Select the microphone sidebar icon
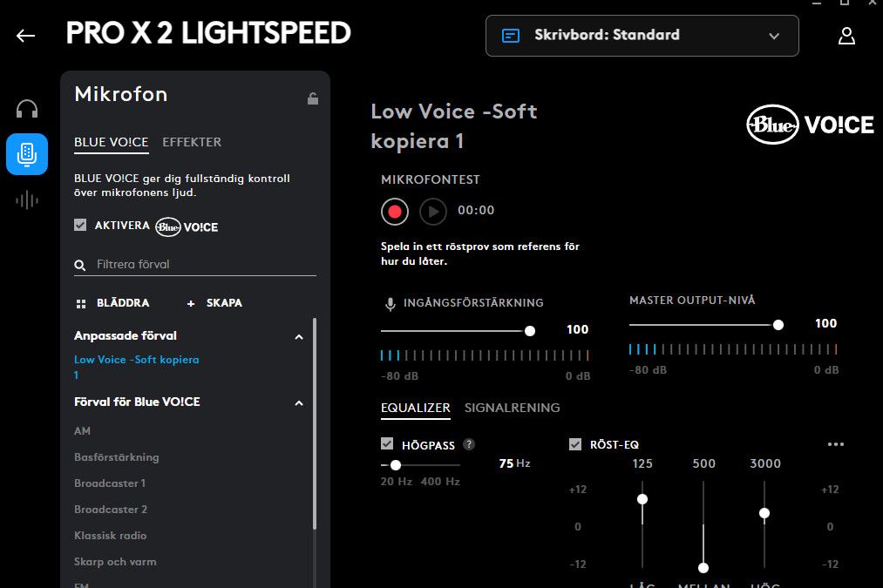This screenshot has width=883, height=588. 27,154
